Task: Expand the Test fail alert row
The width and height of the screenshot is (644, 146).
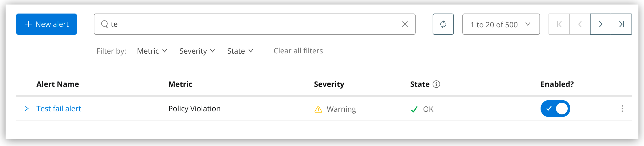Action: [27, 109]
